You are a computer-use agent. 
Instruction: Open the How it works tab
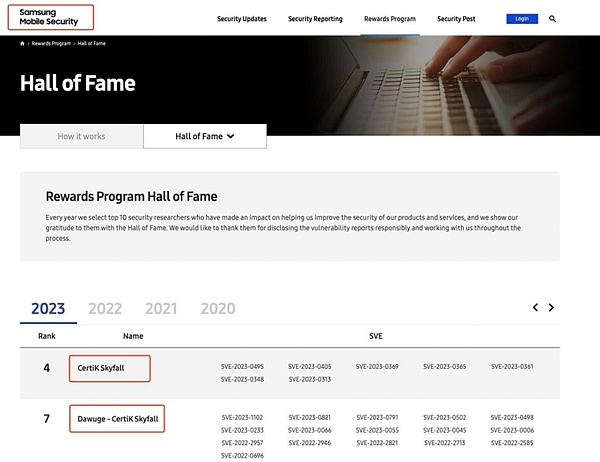point(81,136)
